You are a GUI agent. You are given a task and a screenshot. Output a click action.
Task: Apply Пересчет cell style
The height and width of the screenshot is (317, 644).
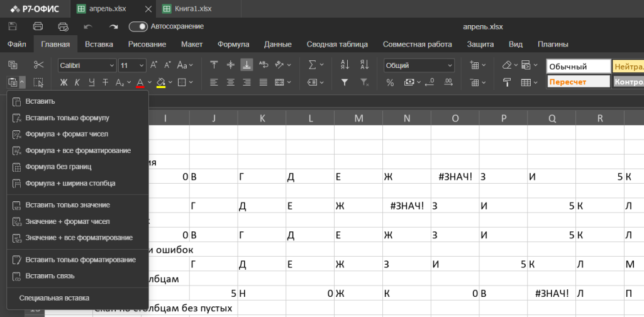(x=579, y=81)
